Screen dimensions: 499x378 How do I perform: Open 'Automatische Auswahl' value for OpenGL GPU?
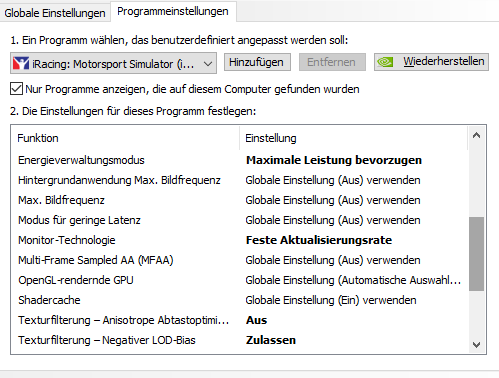pyautogui.click(x=353, y=280)
